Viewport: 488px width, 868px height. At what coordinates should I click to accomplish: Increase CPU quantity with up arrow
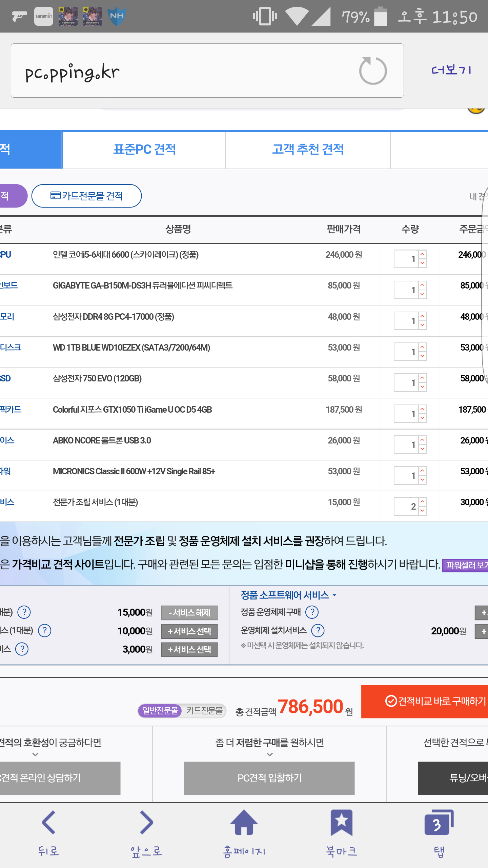coord(422,254)
